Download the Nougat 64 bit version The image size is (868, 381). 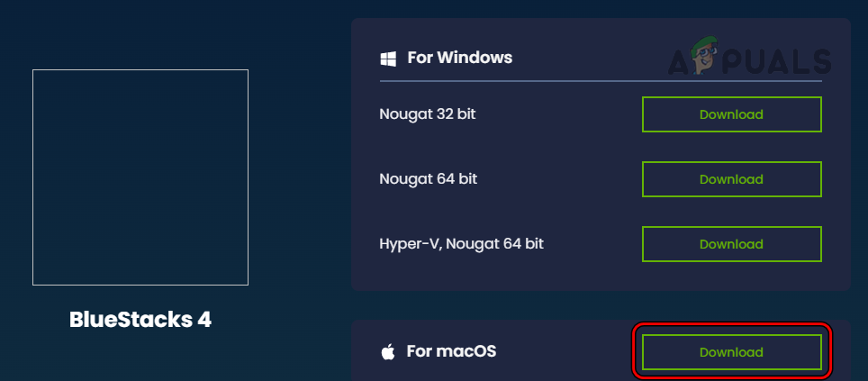coord(731,179)
